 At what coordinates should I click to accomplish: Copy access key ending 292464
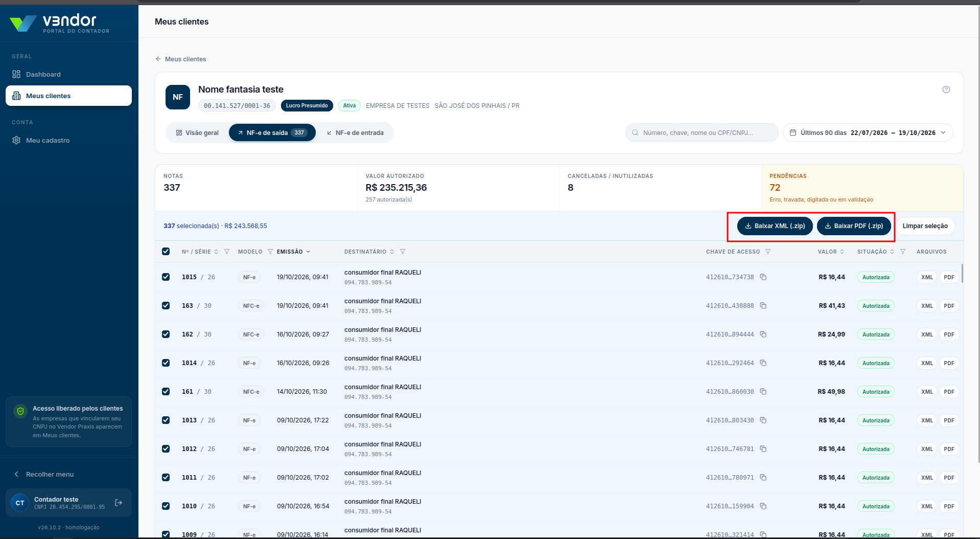point(763,363)
